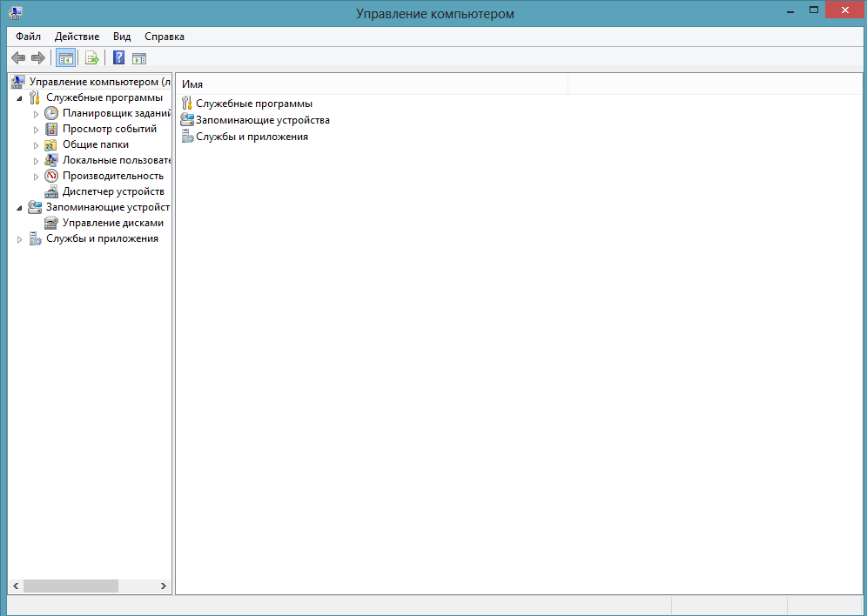Screen dimensions: 867x616
Task: Toggle the show/hide console tree button
Action: [x=66, y=57]
